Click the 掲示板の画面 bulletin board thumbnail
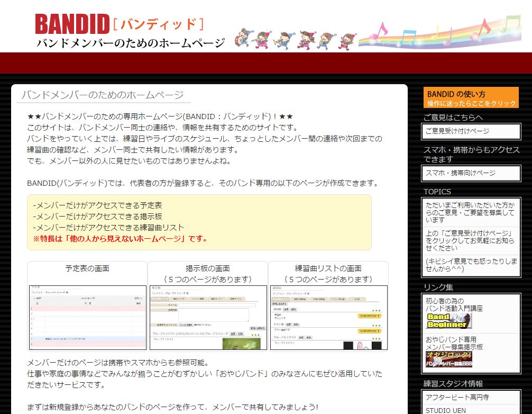This screenshot has height=414, width=532. (x=207, y=318)
